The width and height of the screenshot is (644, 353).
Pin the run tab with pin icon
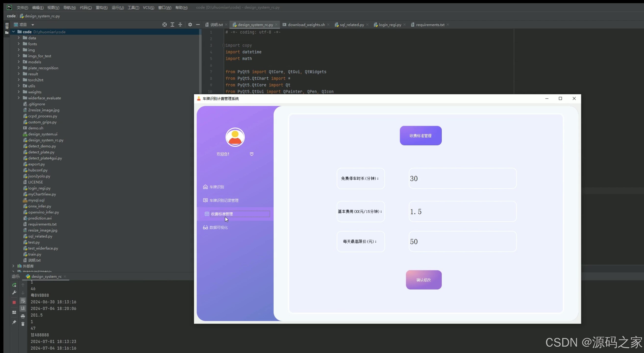click(14, 322)
